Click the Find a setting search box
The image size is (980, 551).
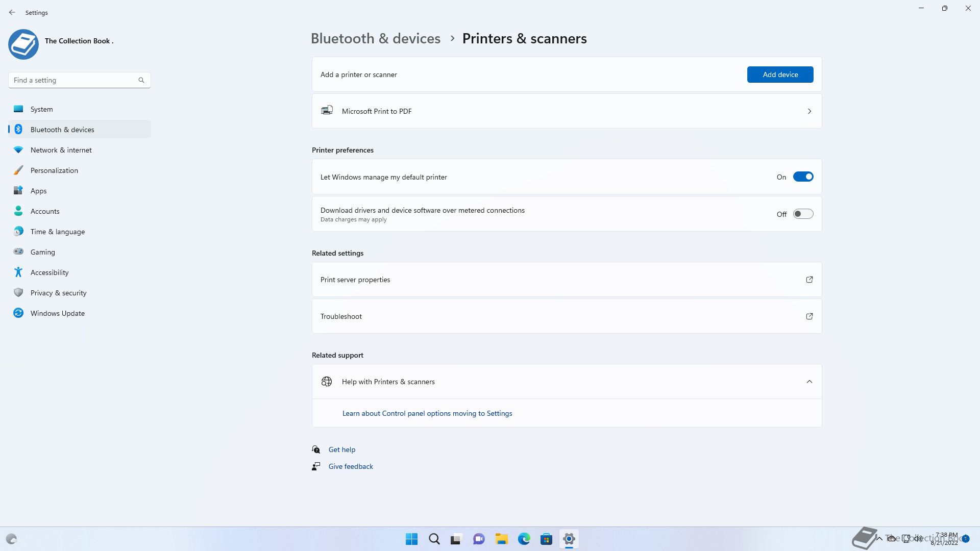click(x=79, y=80)
